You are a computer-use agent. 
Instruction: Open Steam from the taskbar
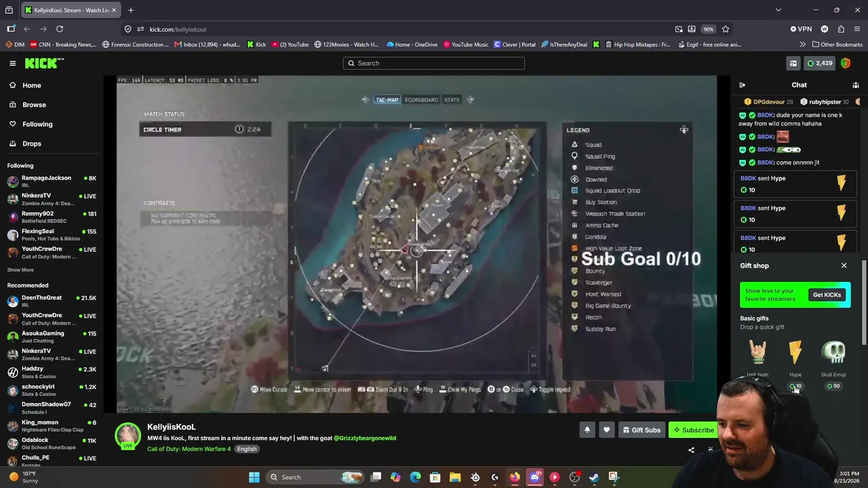pyautogui.click(x=594, y=477)
